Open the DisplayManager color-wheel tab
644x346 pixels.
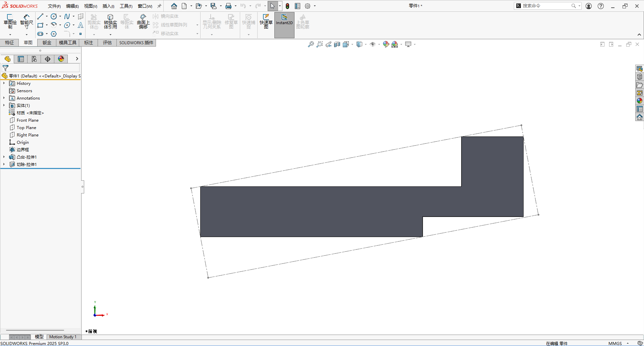tap(61, 59)
